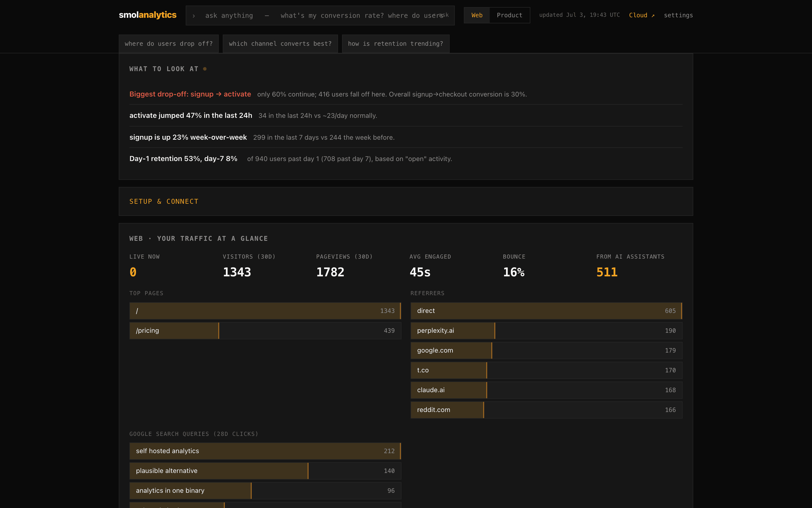Select 'which channel converts best?' suggestion
This screenshot has height=508, width=812.
click(x=280, y=44)
